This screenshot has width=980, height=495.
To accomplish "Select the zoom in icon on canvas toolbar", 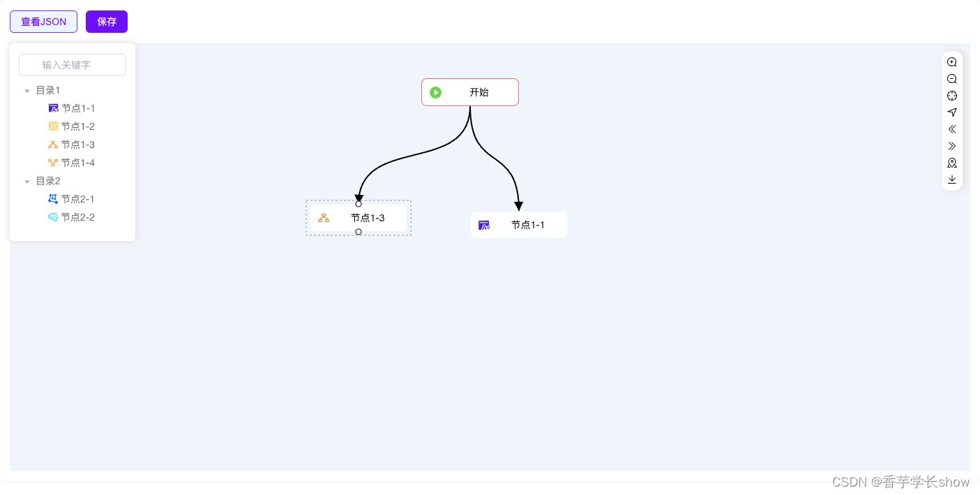I will coord(952,61).
